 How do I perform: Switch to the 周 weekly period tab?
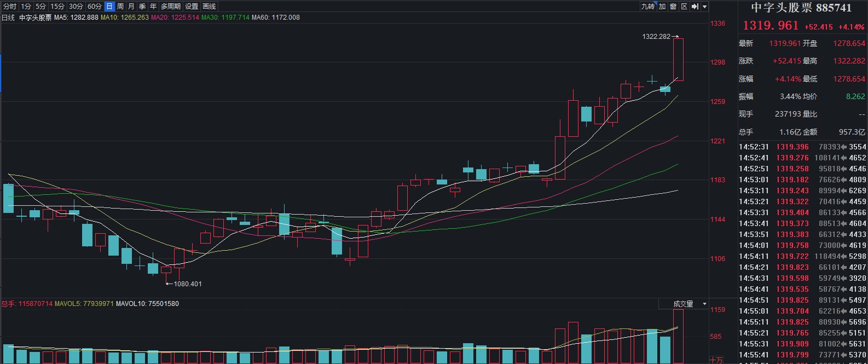[120, 7]
